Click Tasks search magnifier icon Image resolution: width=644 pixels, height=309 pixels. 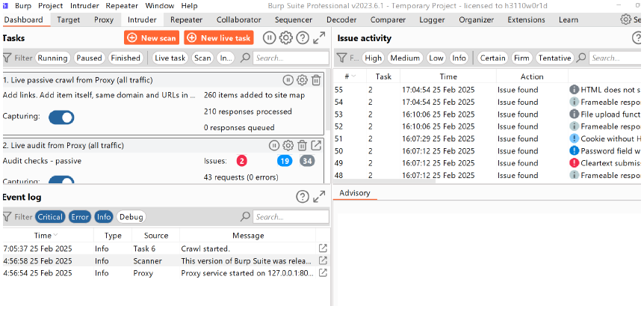[245, 58]
